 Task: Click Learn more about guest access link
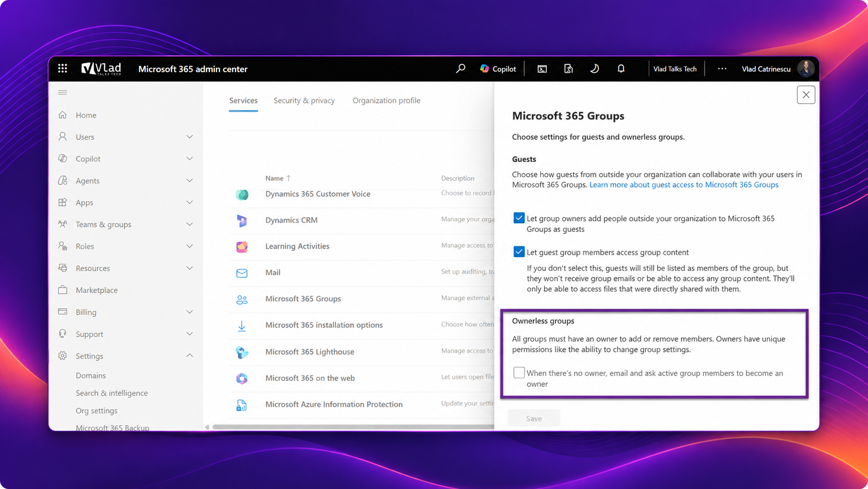684,184
